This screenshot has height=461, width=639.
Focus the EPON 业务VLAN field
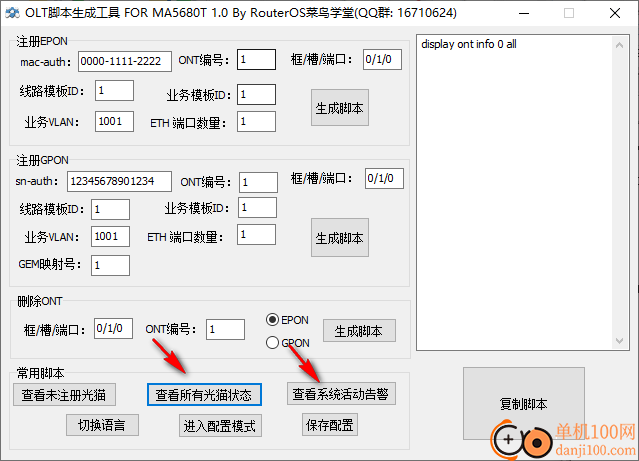pyautogui.click(x=115, y=121)
